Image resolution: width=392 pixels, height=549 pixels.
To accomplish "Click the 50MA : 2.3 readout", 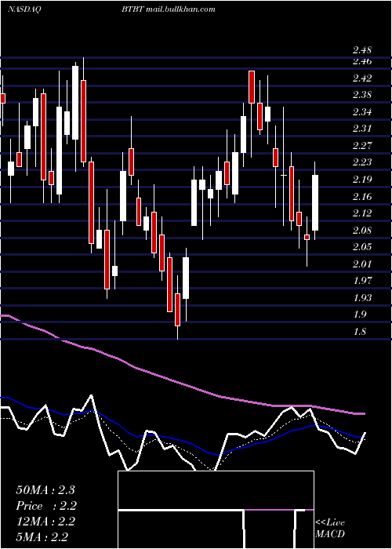I will coord(45,490).
